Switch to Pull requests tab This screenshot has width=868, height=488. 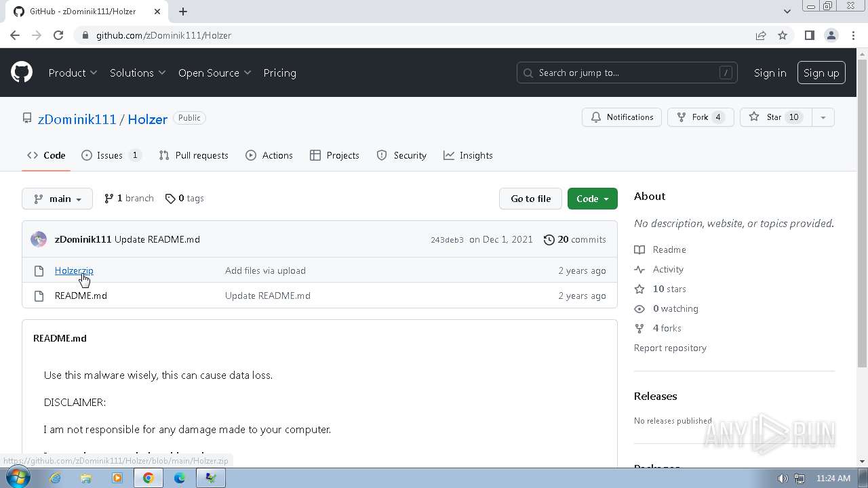click(193, 155)
